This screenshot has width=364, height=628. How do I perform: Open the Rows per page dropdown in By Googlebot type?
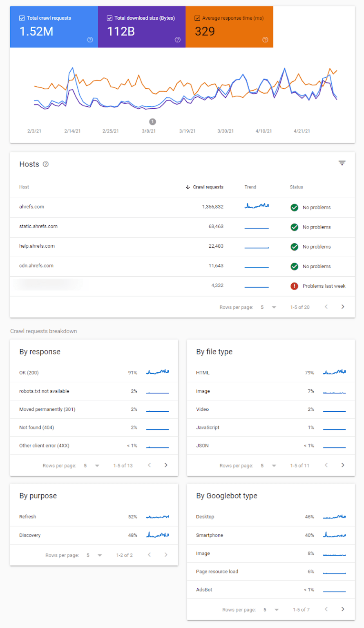click(277, 609)
